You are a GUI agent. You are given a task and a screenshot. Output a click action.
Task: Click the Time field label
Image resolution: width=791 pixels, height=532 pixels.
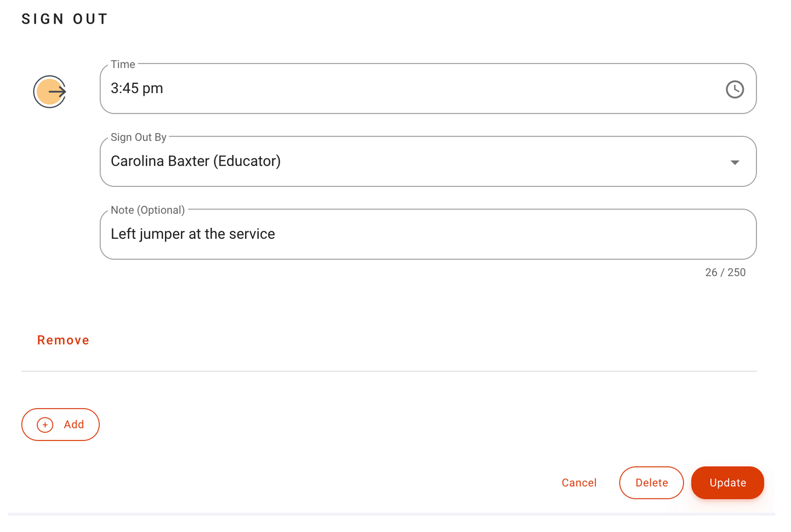(123, 65)
